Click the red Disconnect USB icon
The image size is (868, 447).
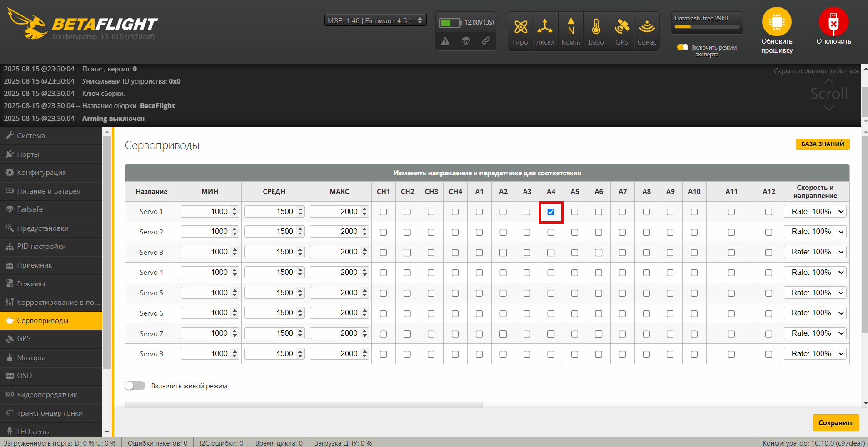click(x=833, y=22)
